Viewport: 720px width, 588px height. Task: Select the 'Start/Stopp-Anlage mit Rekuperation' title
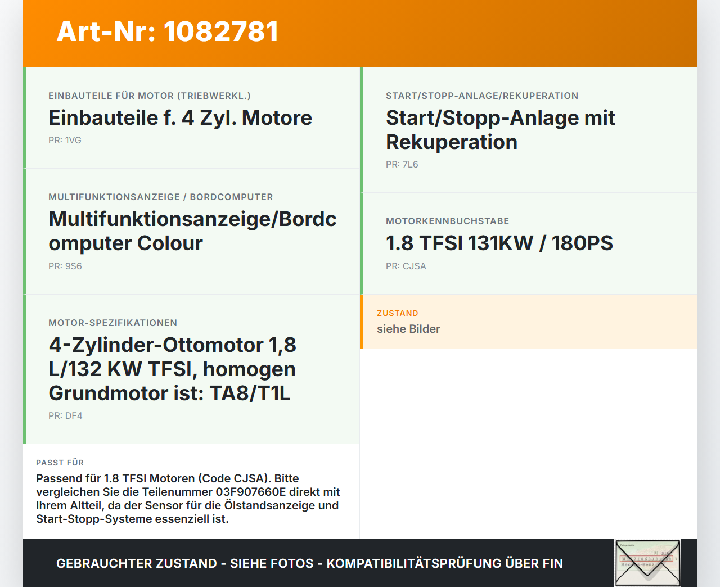tap(500, 130)
